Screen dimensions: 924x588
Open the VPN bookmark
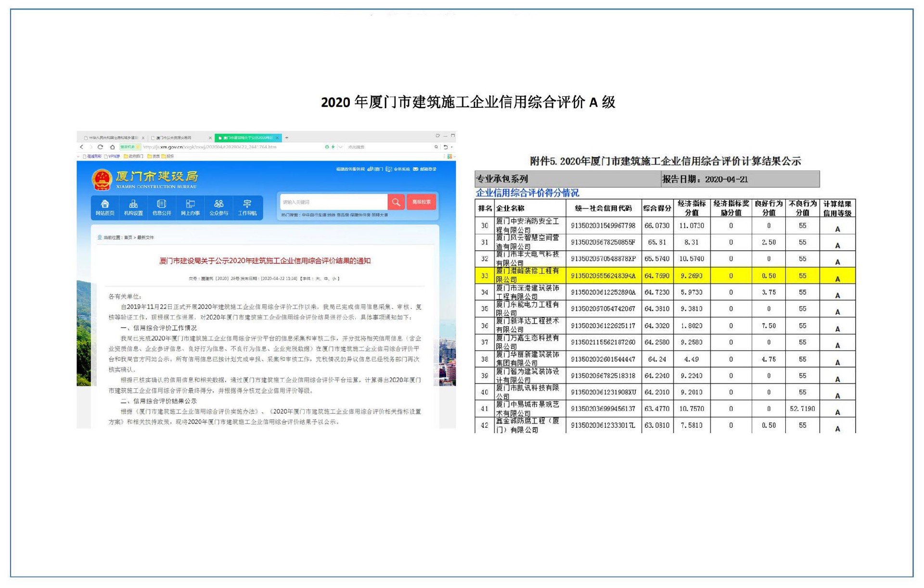(112, 156)
